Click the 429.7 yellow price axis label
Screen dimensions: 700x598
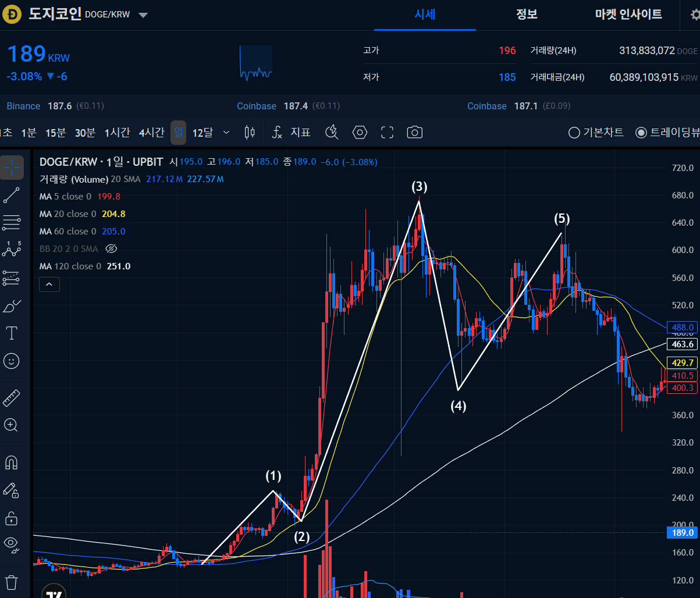point(683,362)
